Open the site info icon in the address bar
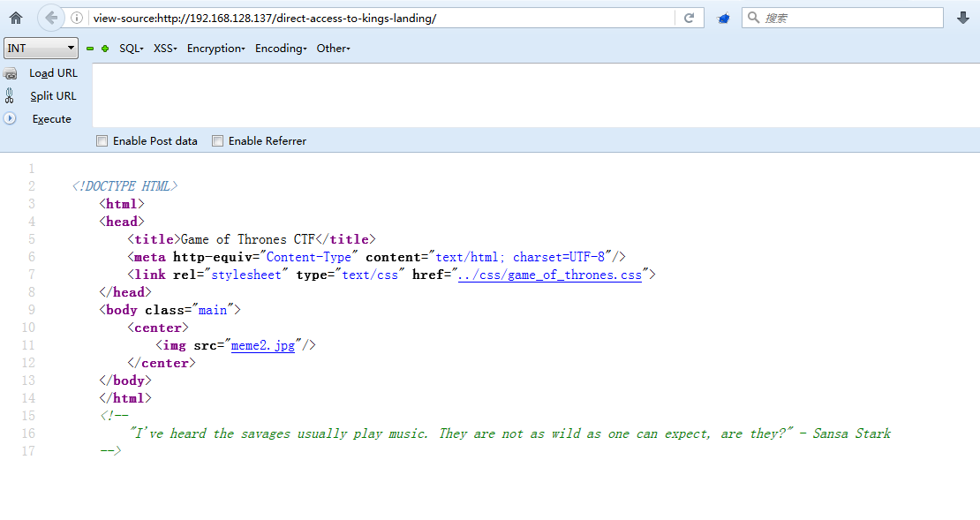The height and width of the screenshot is (520, 980). [x=76, y=19]
